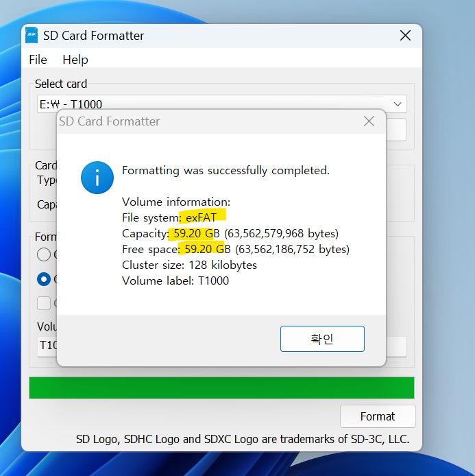The image size is (475, 476).
Task: Toggle the checkbox below the radio buttons
Action: 44,303
